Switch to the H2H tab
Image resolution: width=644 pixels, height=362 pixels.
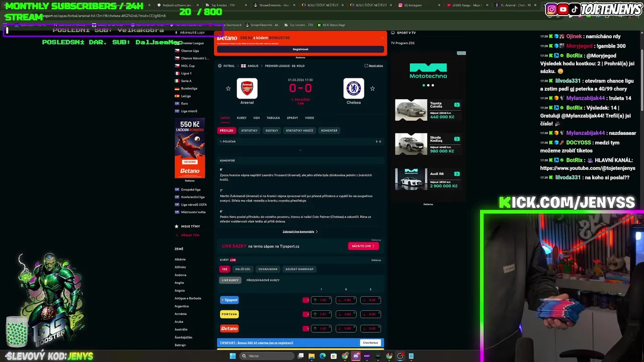coord(257,118)
